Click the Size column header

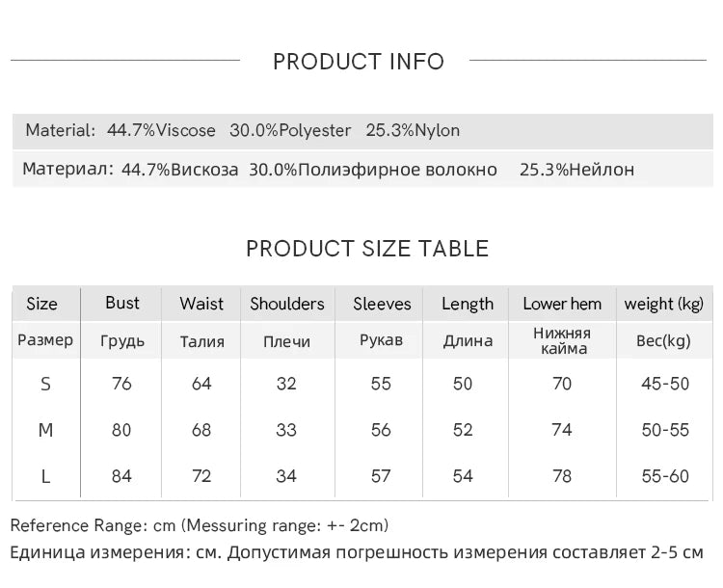pyautogui.click(x=42, y=304)
